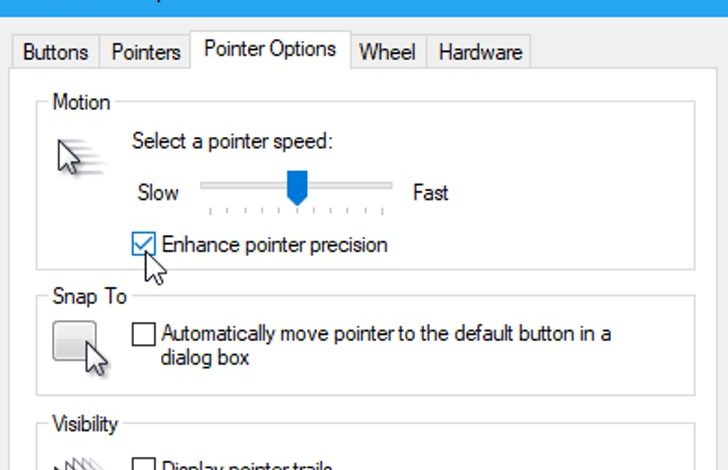Go to the Wheel tab
Image resolution: width=728 pixels, height=470 pixels.
pos(388,52)
